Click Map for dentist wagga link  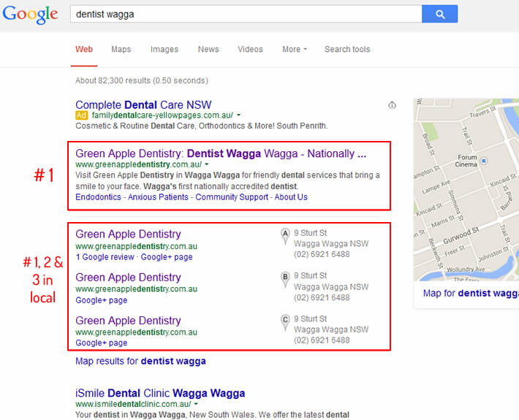coord(471,294)
